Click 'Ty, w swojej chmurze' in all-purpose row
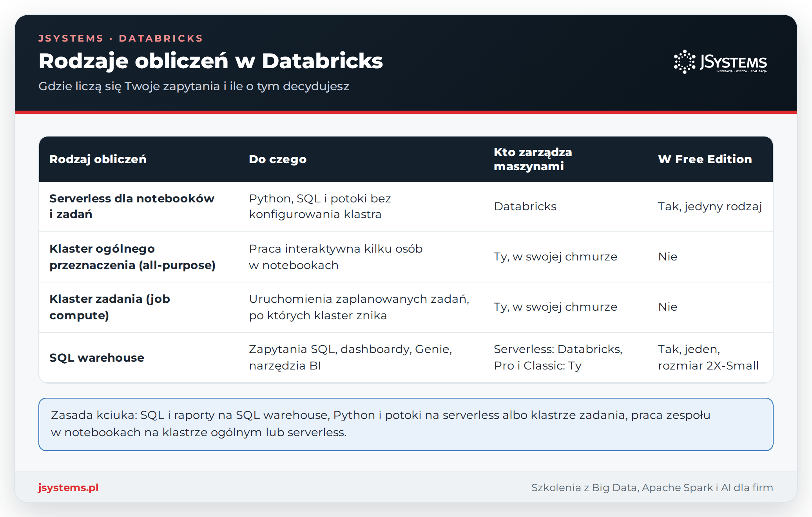Viewport: 812px width, 517px height. pos(555,257)
